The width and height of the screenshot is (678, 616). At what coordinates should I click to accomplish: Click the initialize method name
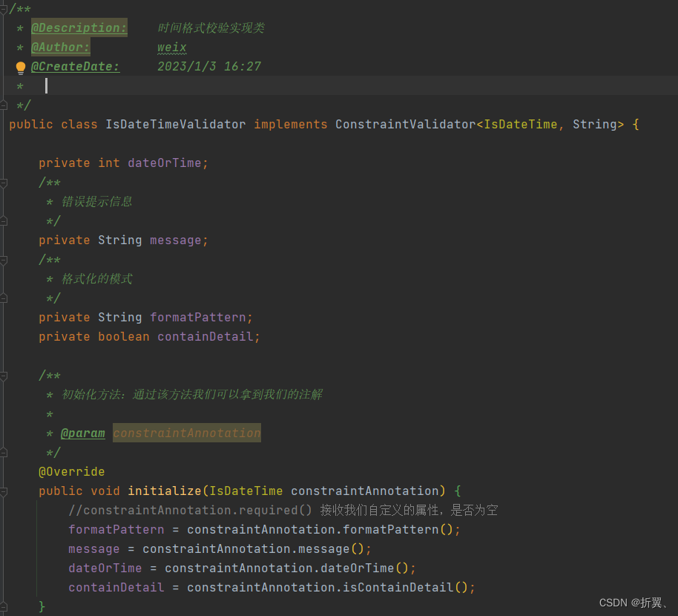[165, 491]
